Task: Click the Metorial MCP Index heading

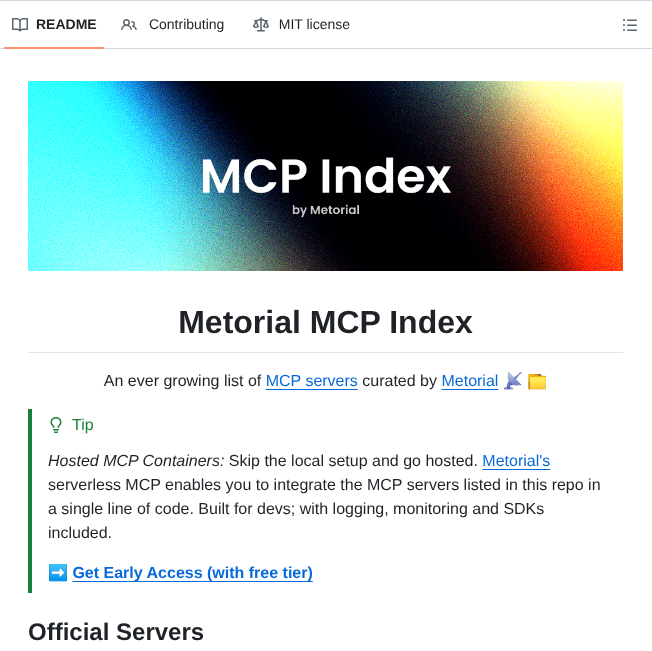Action: (x=325, y=322)
